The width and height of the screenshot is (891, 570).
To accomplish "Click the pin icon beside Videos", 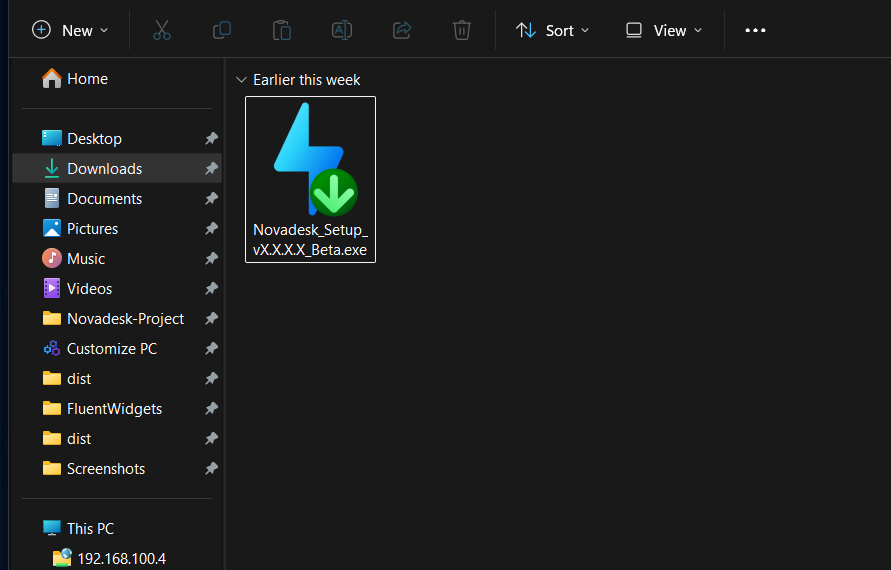I will [x=211, y=289].
